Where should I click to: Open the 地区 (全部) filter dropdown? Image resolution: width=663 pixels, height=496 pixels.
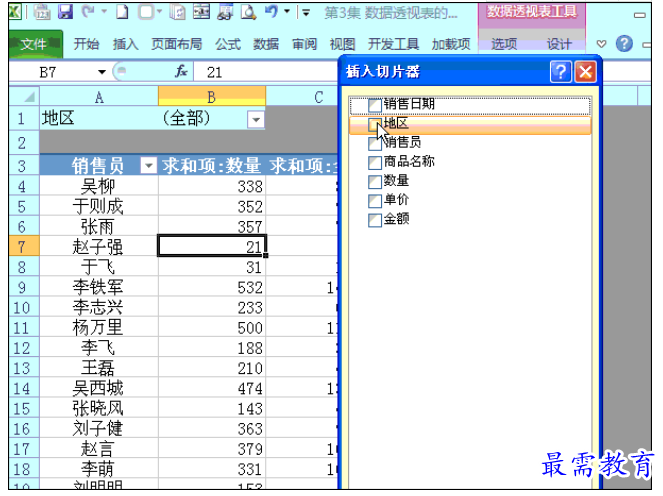[x=256, y=119]
